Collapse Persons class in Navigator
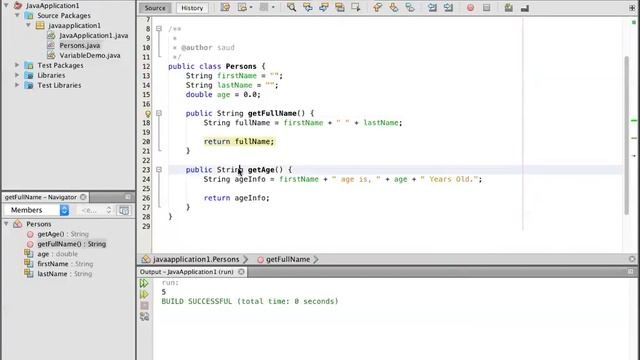This screenshot has height=360, width=640. pos(6,224)
